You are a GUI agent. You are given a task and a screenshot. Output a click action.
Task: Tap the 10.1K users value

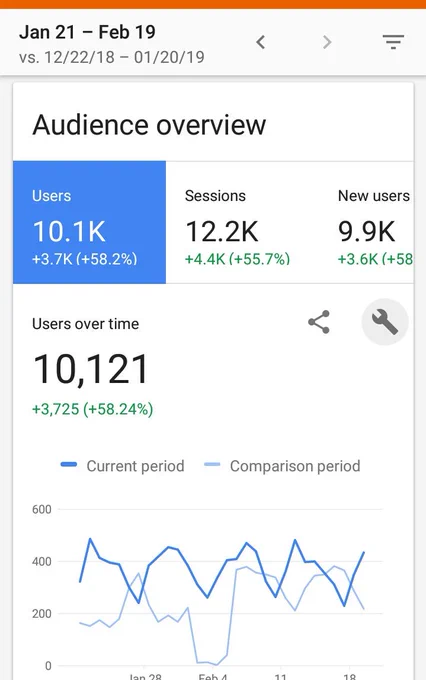(69, 232)
